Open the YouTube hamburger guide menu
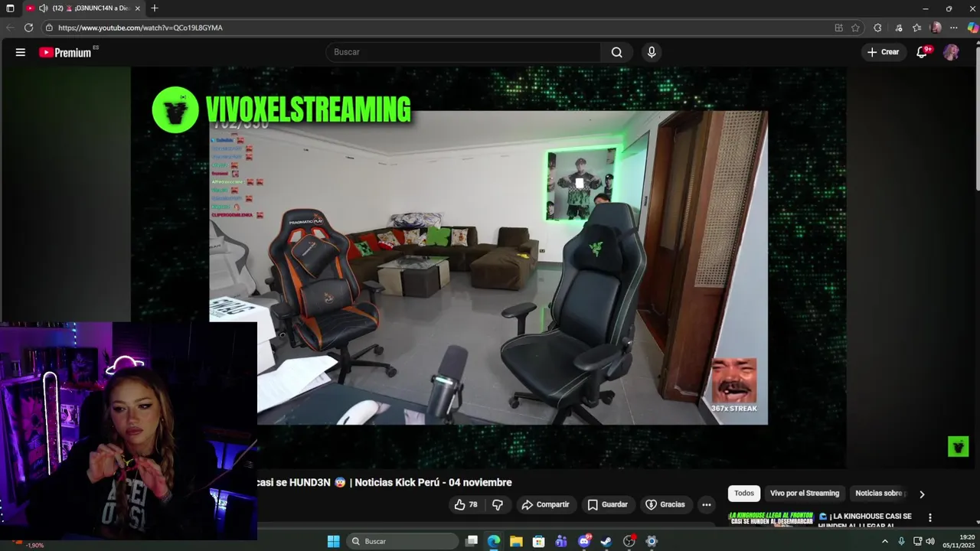Image resolution: width=980 pixels, height=551 pixels. click(x=21, y=52)
